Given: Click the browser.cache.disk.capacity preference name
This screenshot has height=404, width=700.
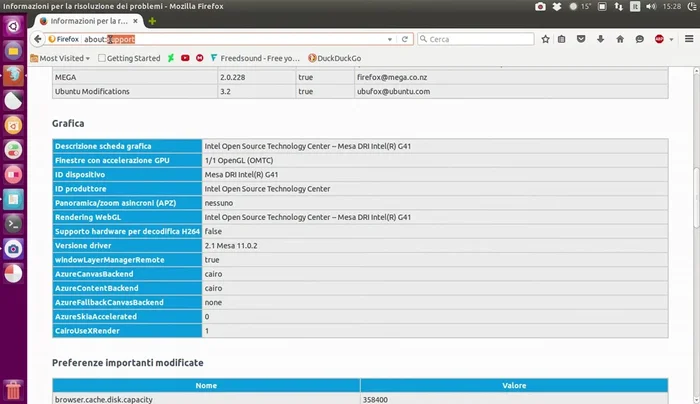Looking at the screenshot, I should pos(104,400).
